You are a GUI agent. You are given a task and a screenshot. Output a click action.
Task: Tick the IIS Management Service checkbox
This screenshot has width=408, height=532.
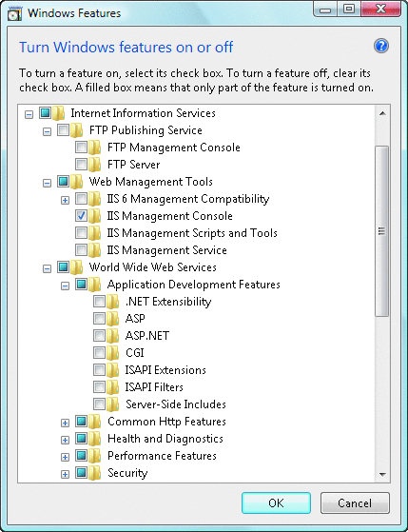coord(81,249)
